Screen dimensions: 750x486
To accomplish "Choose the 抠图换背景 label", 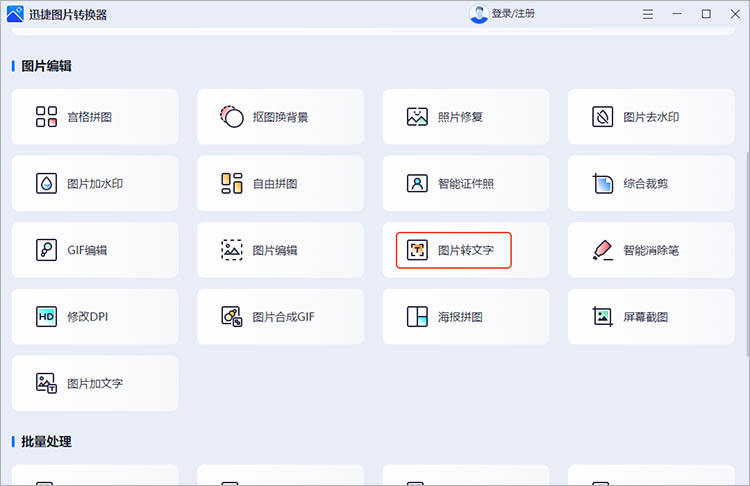I will [280, 117].
